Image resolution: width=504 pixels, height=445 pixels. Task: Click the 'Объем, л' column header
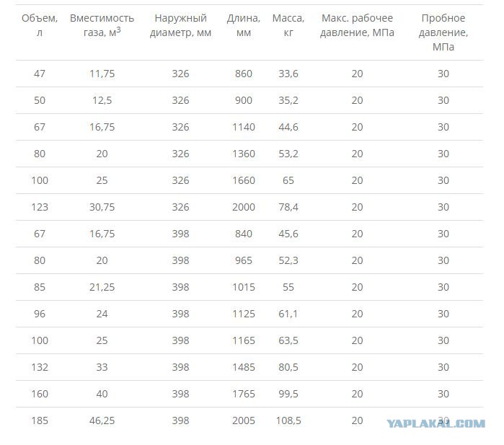[40, 25]
